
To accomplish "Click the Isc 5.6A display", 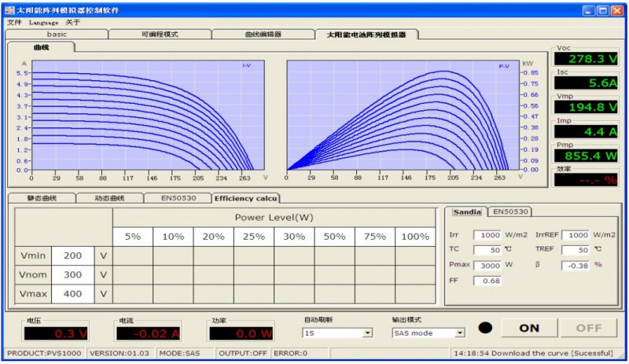I will click(x=586, y=83).
